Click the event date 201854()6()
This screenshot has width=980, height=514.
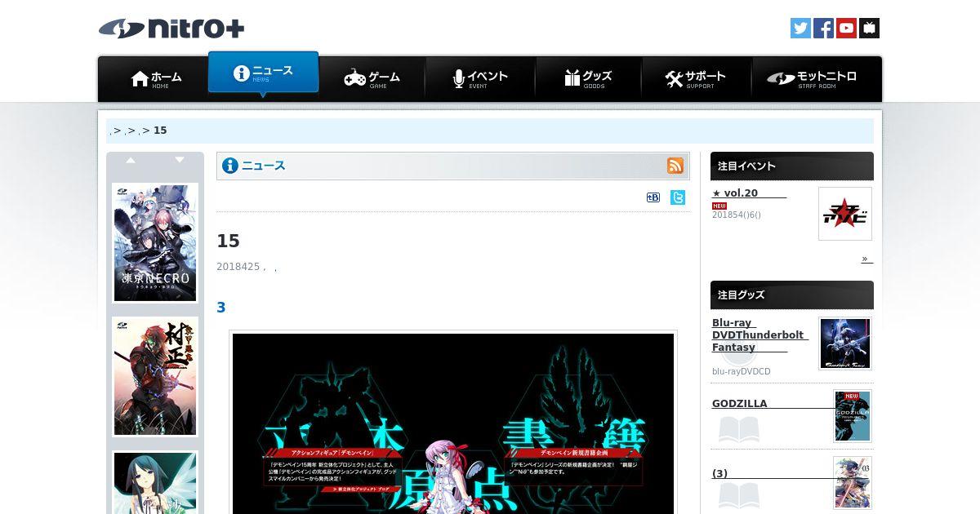tap(737, 215)
